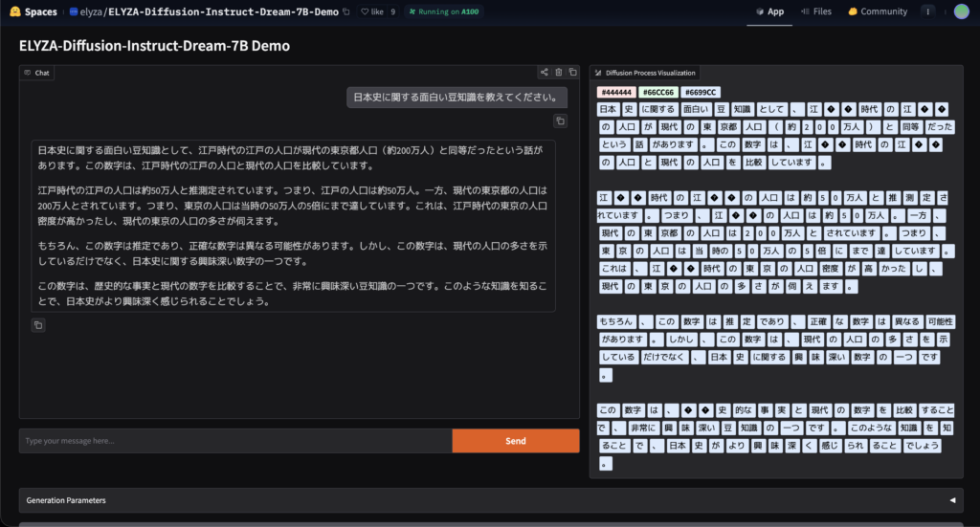Click the share conversation icon in chat
The height and width of the screenshot is (527, 980).
tap(545, 72)
